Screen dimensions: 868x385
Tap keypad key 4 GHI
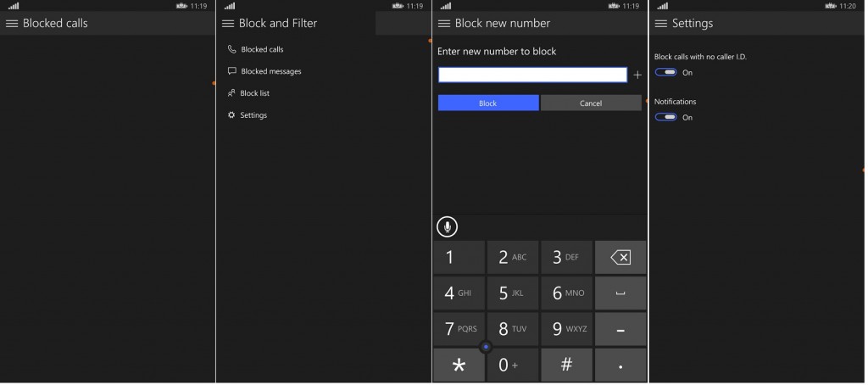[459, 293]
